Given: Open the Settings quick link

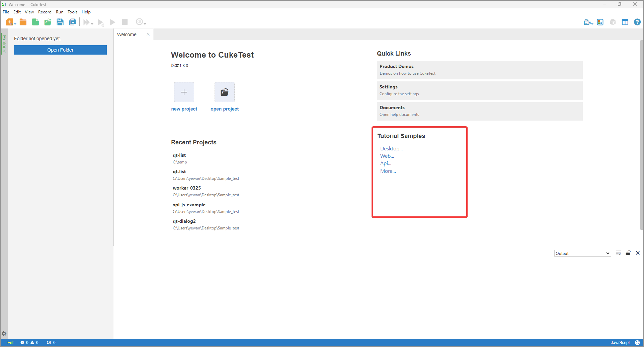Looking at the screenshot, I should tap(480, 91).
